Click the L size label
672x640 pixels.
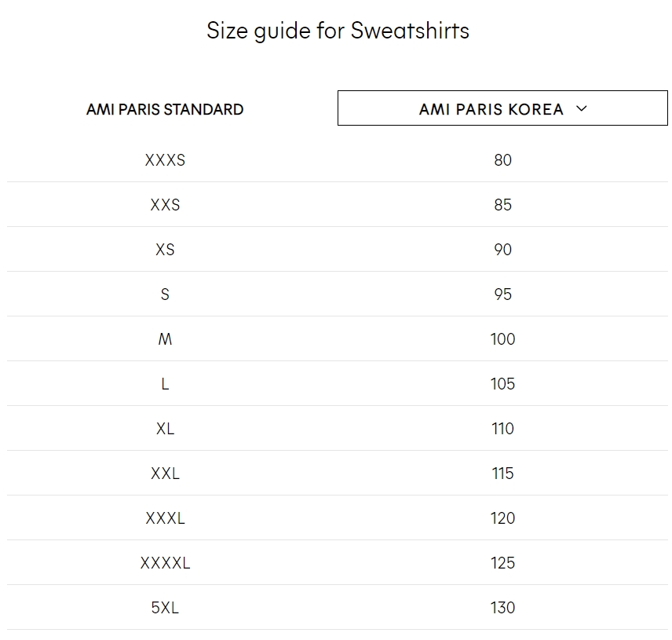(165, 384)
